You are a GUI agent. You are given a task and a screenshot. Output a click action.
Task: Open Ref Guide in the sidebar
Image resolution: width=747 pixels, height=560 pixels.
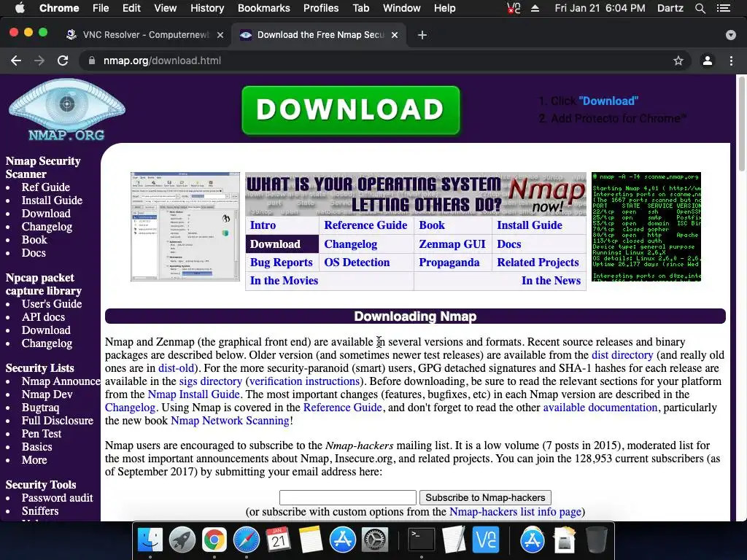click(x=45, y=187)
